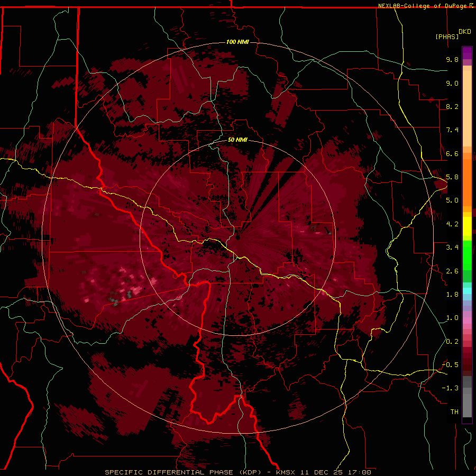Viewport: 476px width, 476px height.
Task: Click the 4.2 scale value
Action: pos(452,224)
